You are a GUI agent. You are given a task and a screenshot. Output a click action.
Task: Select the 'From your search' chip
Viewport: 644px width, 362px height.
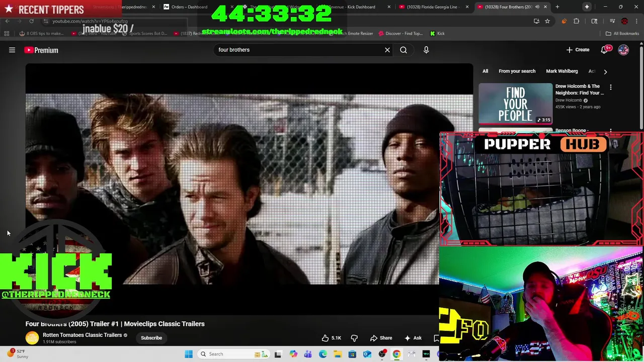517,71
